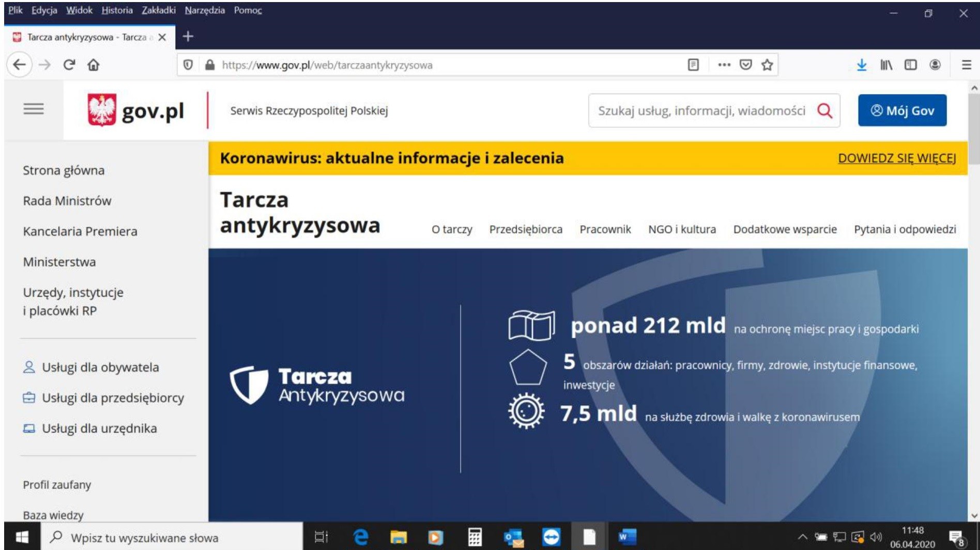Click the Mój Gov button

click(902, 111)
